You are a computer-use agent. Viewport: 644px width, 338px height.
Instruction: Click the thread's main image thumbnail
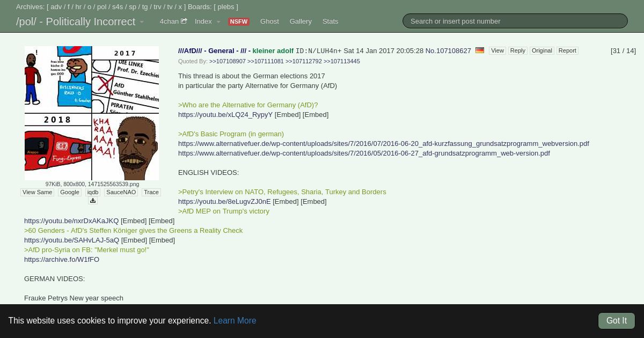[92, 113]
